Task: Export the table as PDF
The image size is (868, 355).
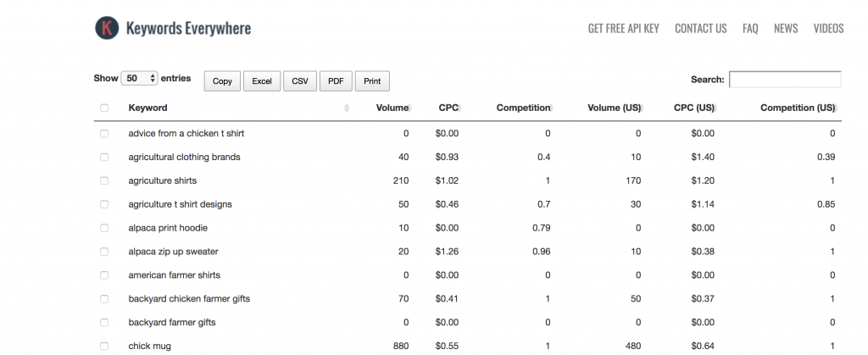Action: (x=336, y=80)
